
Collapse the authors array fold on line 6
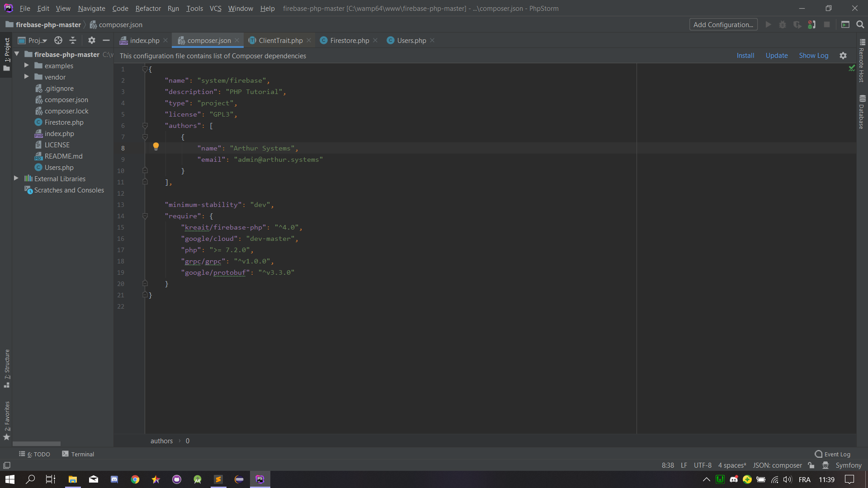click(x=145, y=126)
